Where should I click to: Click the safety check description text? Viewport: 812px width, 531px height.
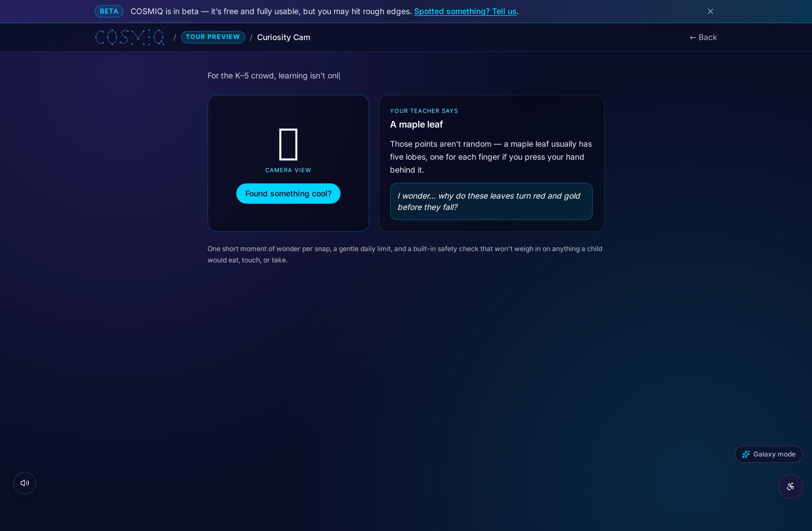[x=405, y=254]
